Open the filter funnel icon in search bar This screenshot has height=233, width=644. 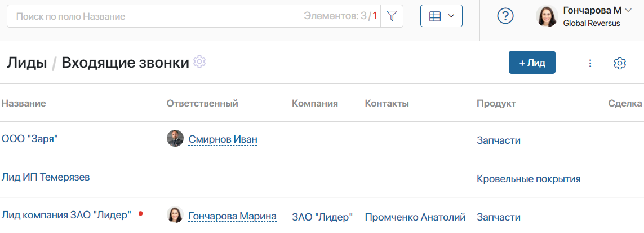392,16
